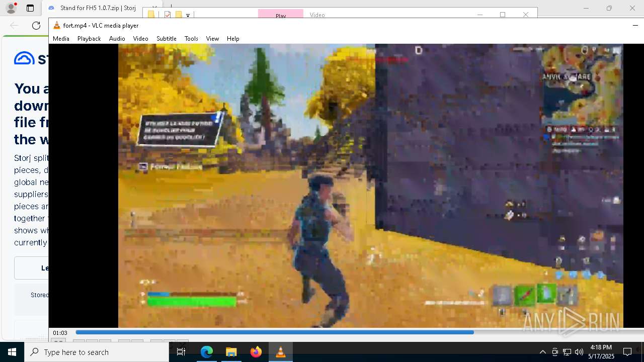Click the Type here to search box
Screen dimensions: 644x362
[x=97, y=352]
